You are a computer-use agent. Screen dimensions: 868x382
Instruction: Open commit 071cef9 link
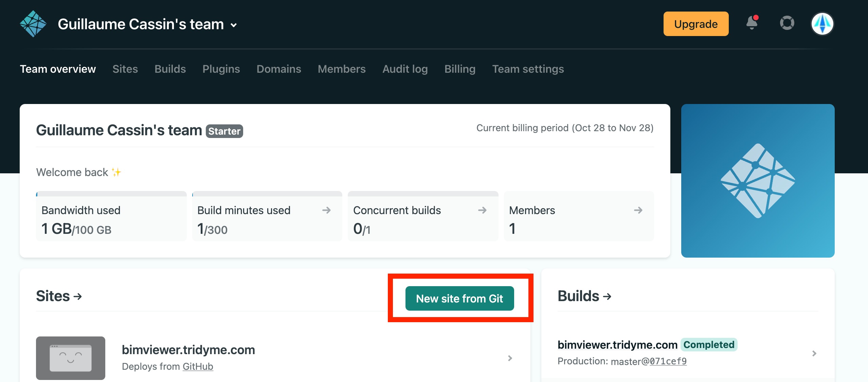[668, 361]
